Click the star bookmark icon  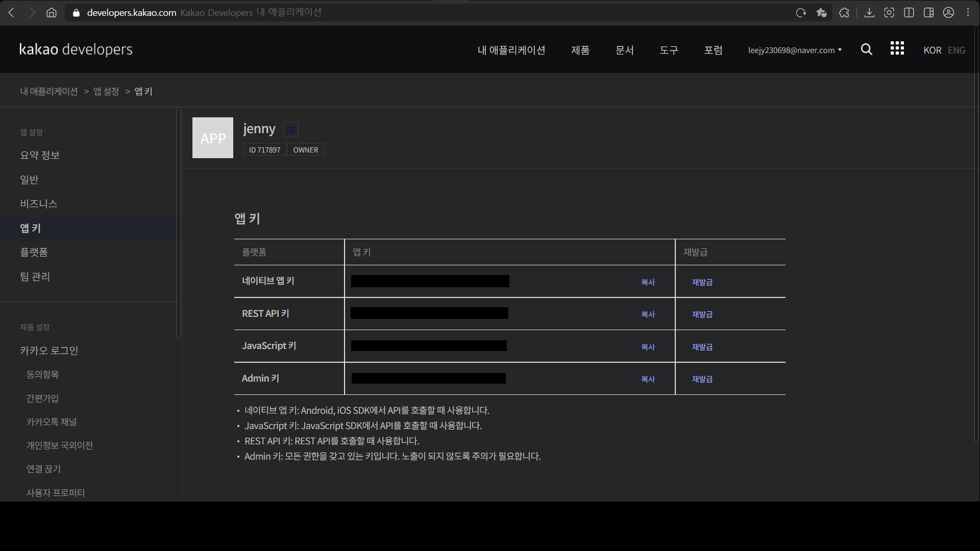(x=821, y=13)
